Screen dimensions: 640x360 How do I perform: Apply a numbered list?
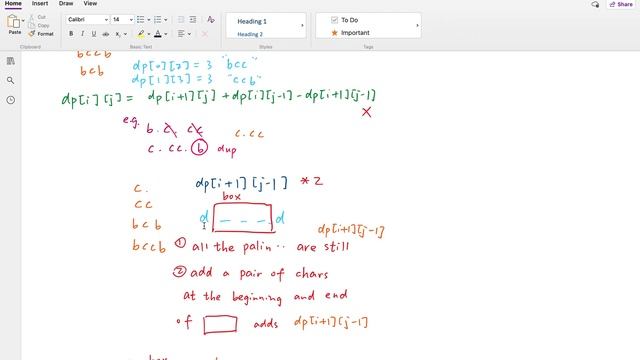[158, 20]
